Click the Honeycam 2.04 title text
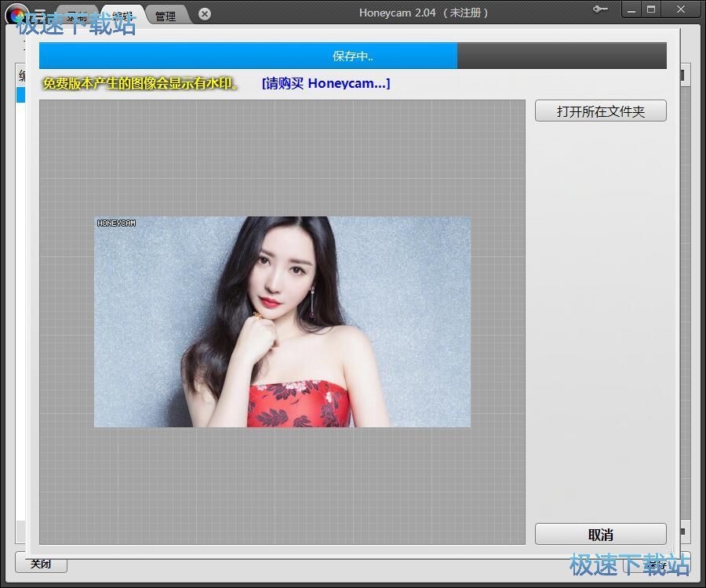706x588 pixels. [424, 13]
